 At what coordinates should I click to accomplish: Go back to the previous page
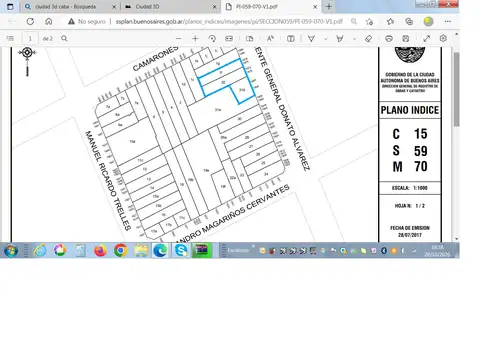12,22
